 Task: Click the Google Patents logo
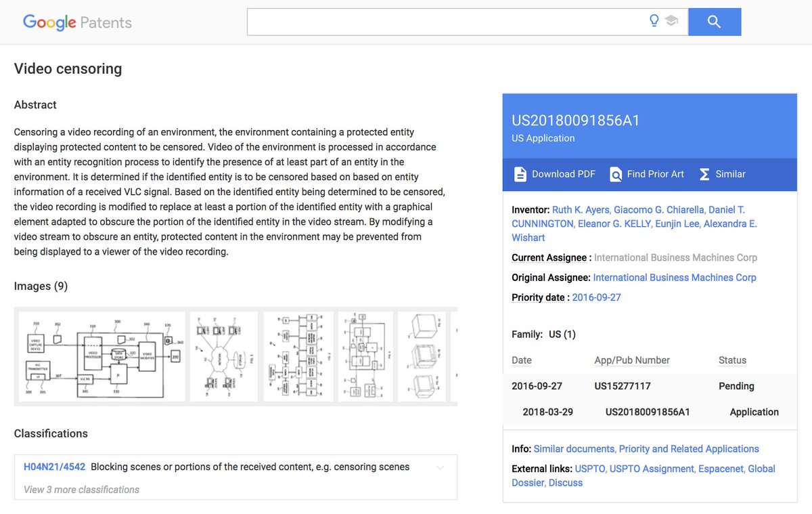point(77,22)
